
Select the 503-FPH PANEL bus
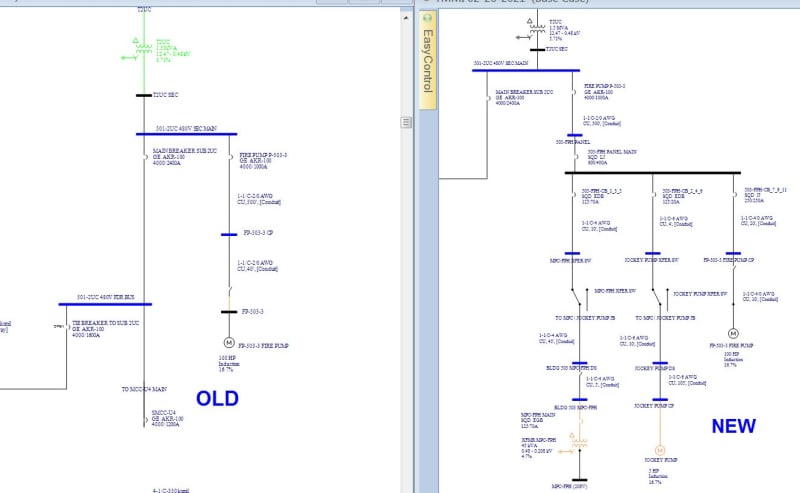(x=575, y=135)
